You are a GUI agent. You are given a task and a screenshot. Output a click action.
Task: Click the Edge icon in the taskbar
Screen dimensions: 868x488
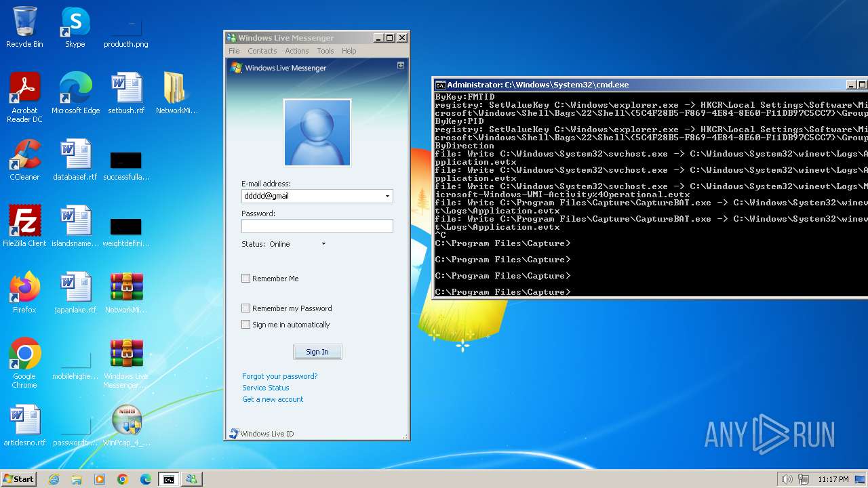146,479
